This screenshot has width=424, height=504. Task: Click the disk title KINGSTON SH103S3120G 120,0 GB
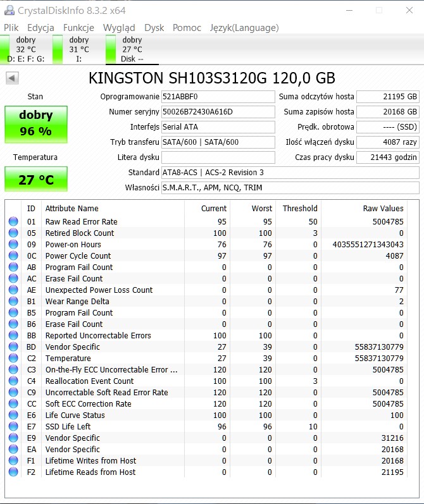coord(212,78)
